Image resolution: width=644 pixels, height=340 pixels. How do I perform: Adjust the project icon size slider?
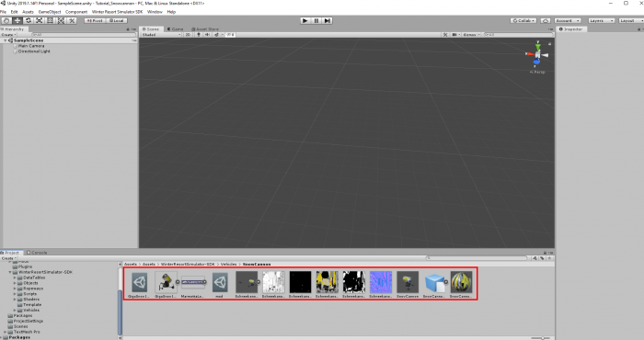pyautogui.click(x=542, y=338)
